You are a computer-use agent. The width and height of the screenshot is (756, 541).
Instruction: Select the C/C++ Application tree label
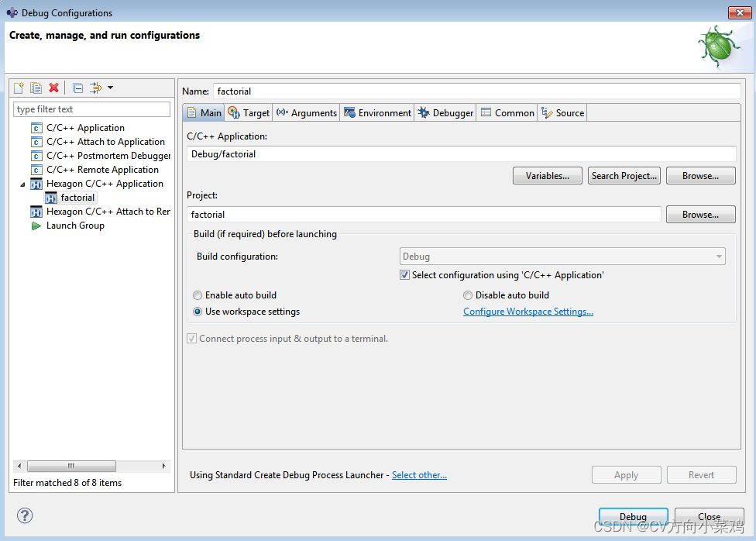[x=85, y=128]
